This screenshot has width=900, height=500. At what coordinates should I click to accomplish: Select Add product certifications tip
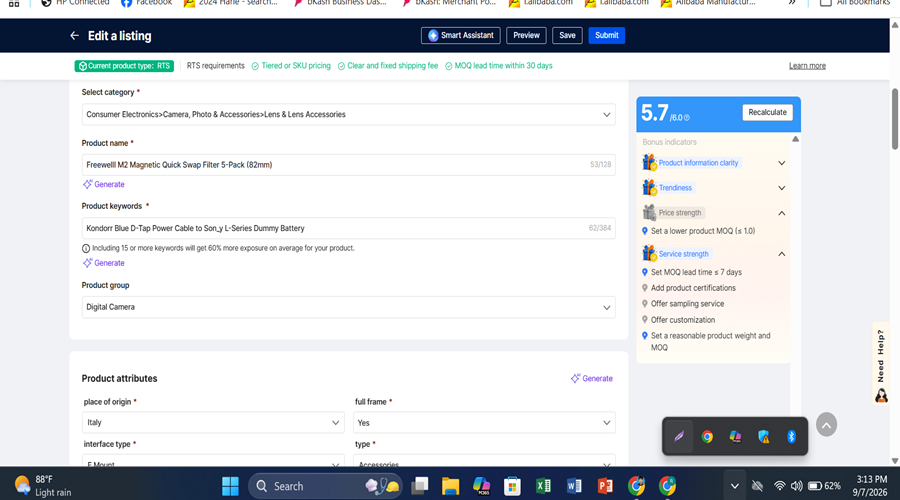[693, 288]
